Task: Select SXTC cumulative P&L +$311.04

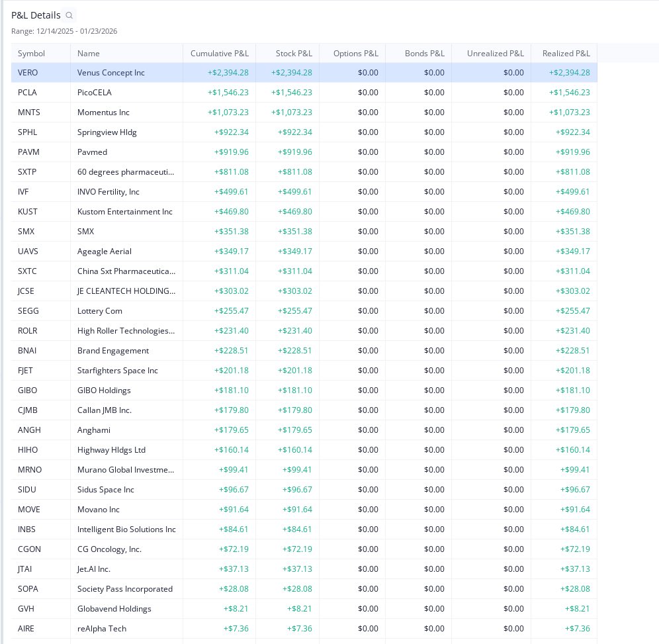Action: [231, 271]
